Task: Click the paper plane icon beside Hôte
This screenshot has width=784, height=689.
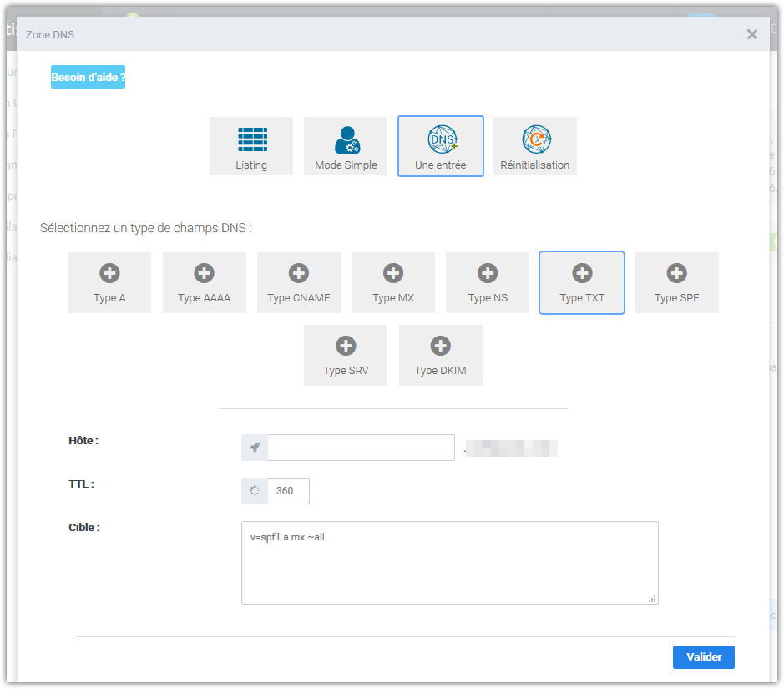Action: pos(255,447)
